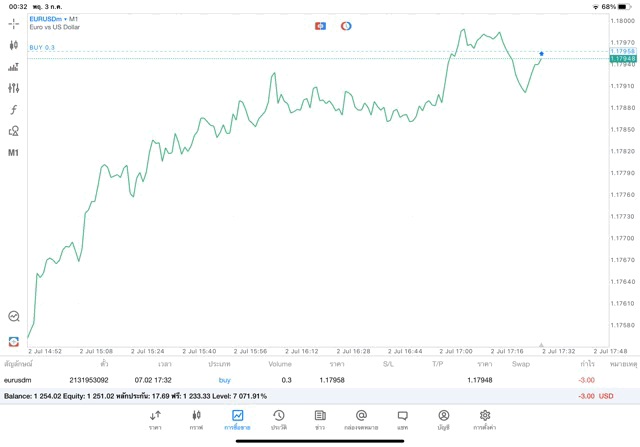The image size is (640, 447).
Task: Open the indicators function icon
Action: [x=13, y=110]
